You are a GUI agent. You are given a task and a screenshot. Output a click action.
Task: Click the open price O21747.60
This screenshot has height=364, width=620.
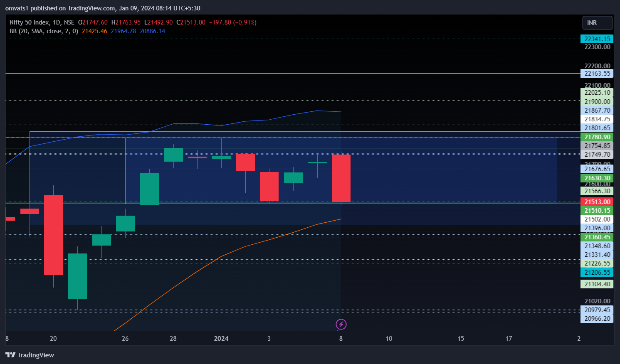pos(93,22)
